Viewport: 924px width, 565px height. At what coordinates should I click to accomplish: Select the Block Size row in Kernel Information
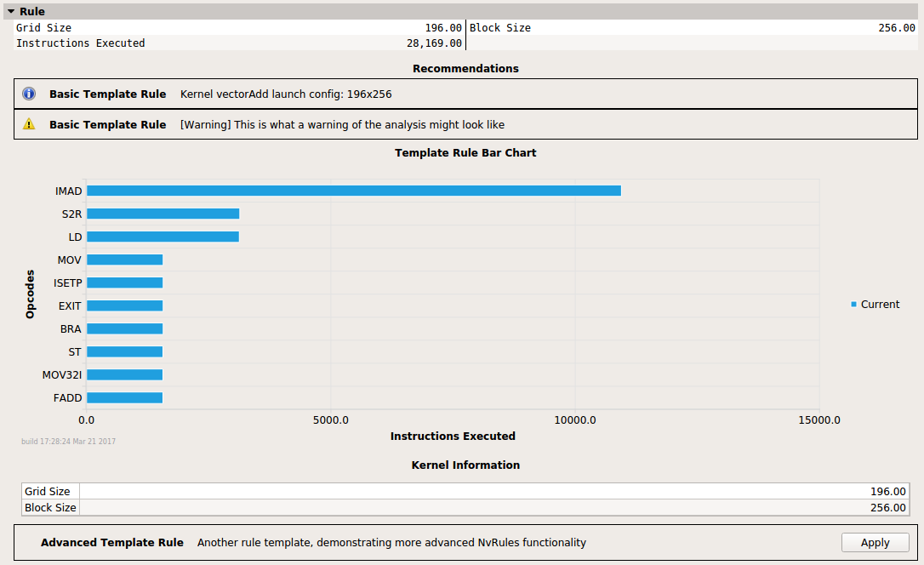click(x=465, y=507)
